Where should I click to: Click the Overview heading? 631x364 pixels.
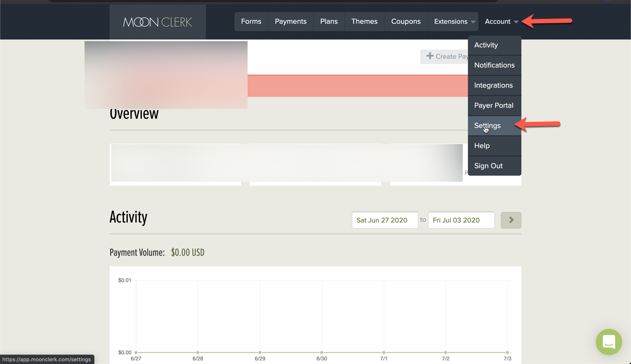tap(134, 114)
